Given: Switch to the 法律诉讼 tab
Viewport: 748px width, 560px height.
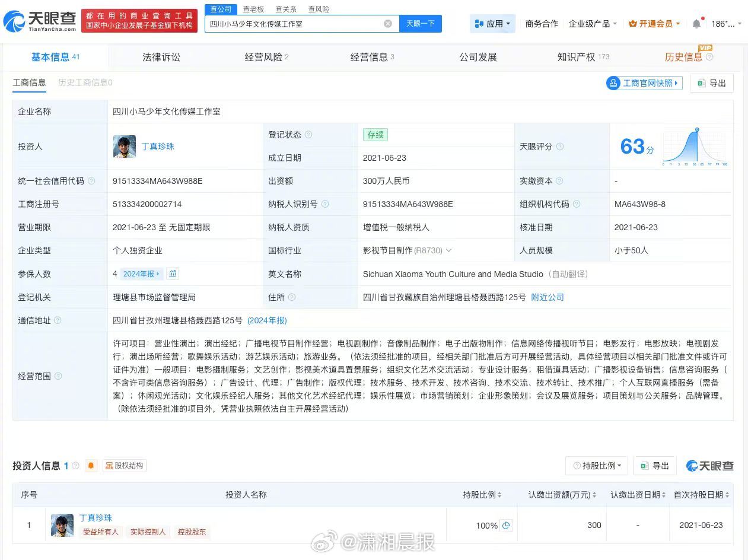Looking at the screenshot, I should tap(160, 57).
